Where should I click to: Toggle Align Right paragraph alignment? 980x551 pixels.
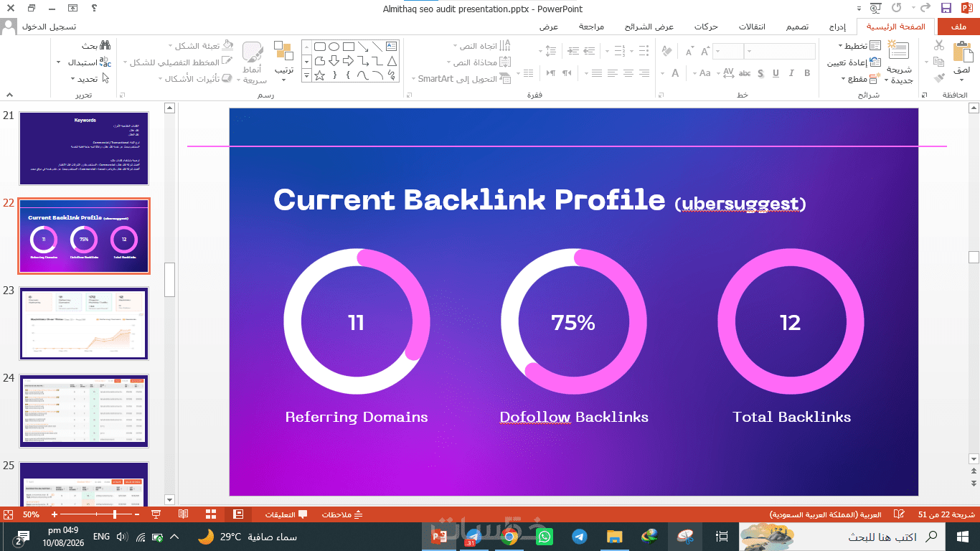(x=644, y=73)
